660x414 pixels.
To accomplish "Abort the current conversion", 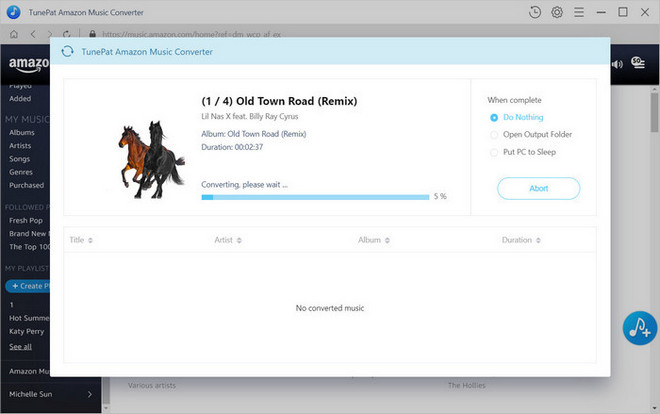I will (538, 188).
